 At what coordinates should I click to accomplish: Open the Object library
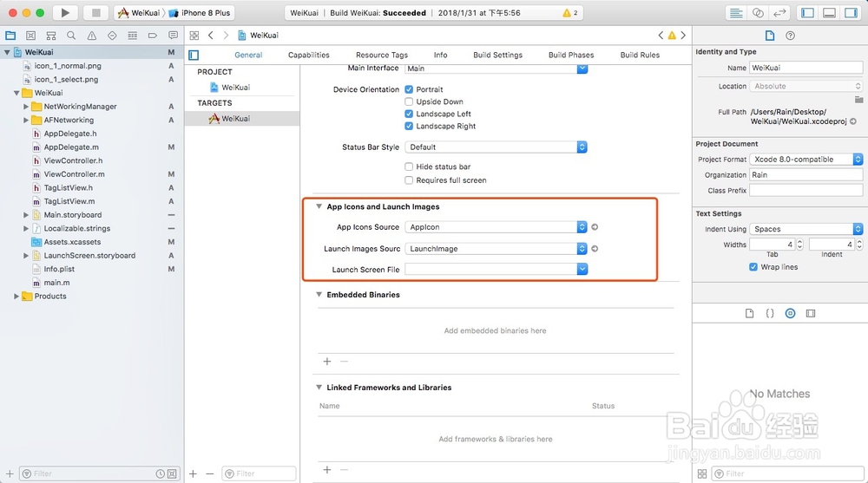coord(791,313)
